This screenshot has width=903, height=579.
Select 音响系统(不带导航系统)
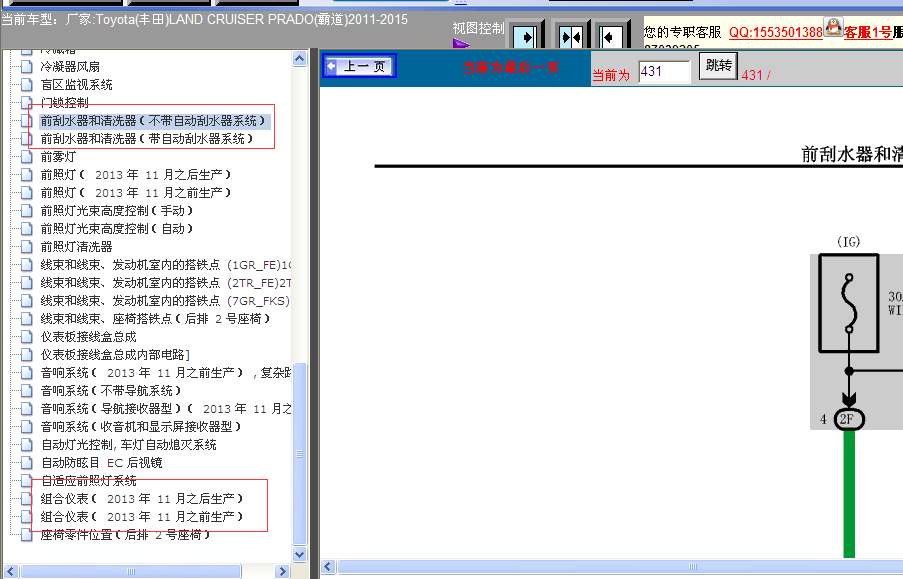[x=111, y=391]
